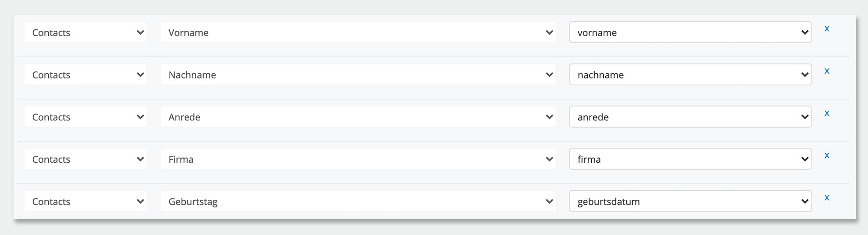Expand the lowercase anrede target dropdown
The width and height of the screenshot is (868, 235).
pyautogui.click(x=690, y=117)
